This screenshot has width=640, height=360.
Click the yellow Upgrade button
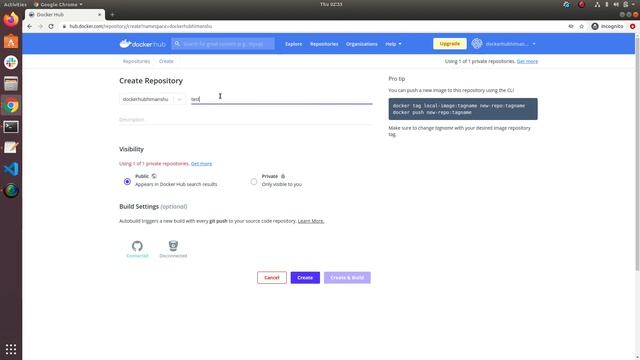point(450,44)
